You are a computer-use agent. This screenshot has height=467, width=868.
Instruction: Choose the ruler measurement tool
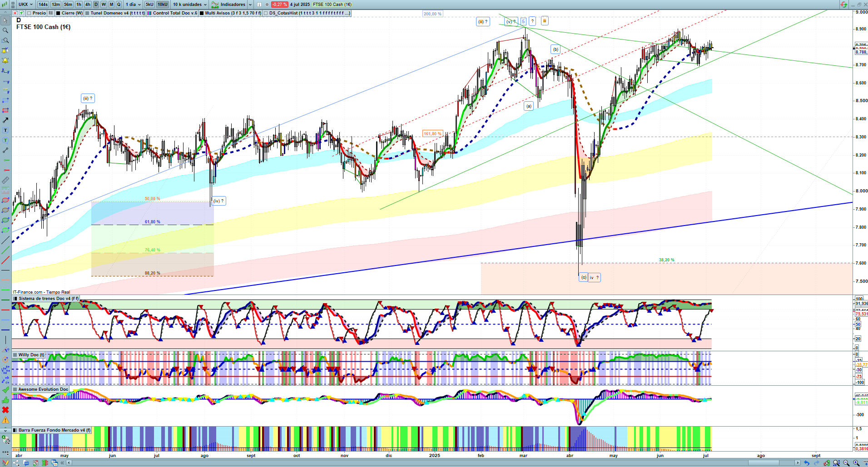coord(5,180)
